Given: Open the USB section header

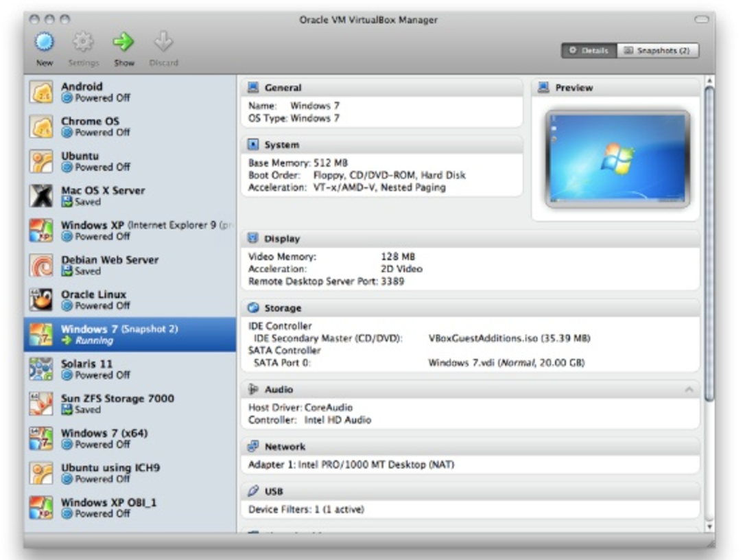Looking at the screenshot, I should coord(471,491).
